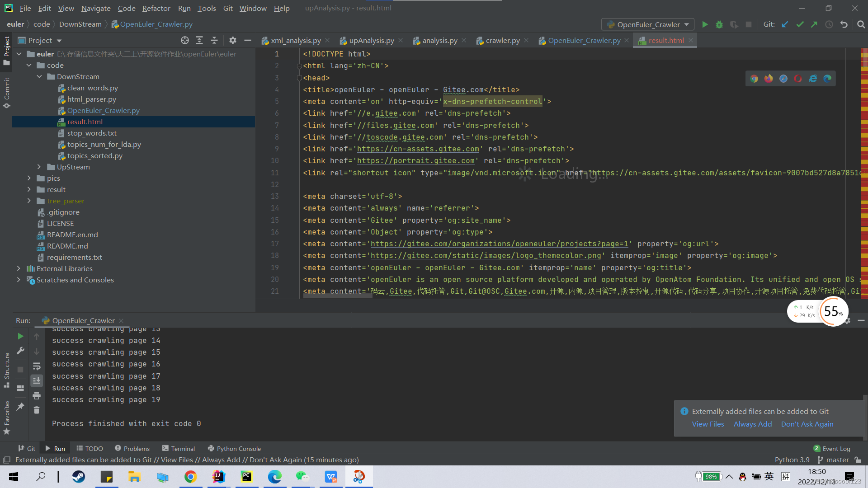The height and width of the screenshot is (488, 868).
Task: Switch to crawler.py editor tab
Action: pos(502,41)
